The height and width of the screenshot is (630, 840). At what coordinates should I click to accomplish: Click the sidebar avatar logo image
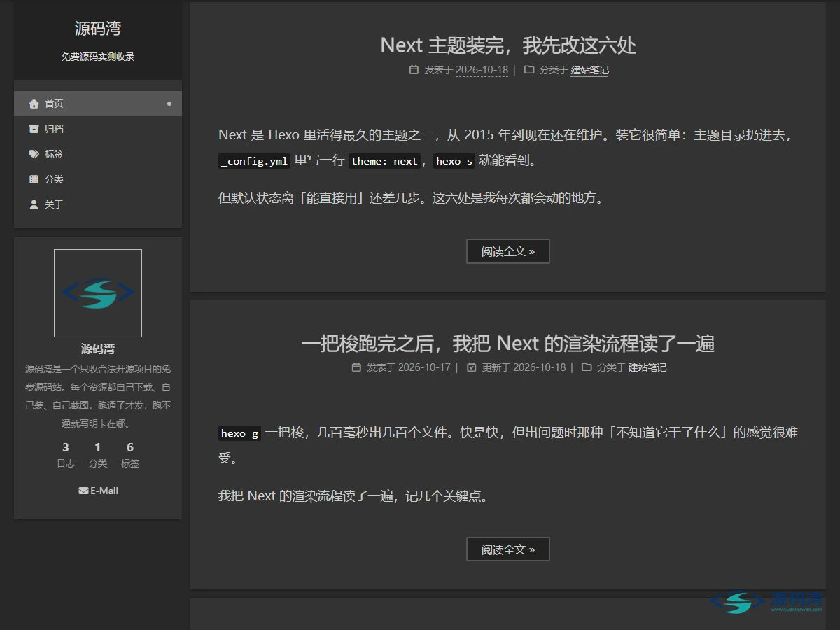[98, 293]
